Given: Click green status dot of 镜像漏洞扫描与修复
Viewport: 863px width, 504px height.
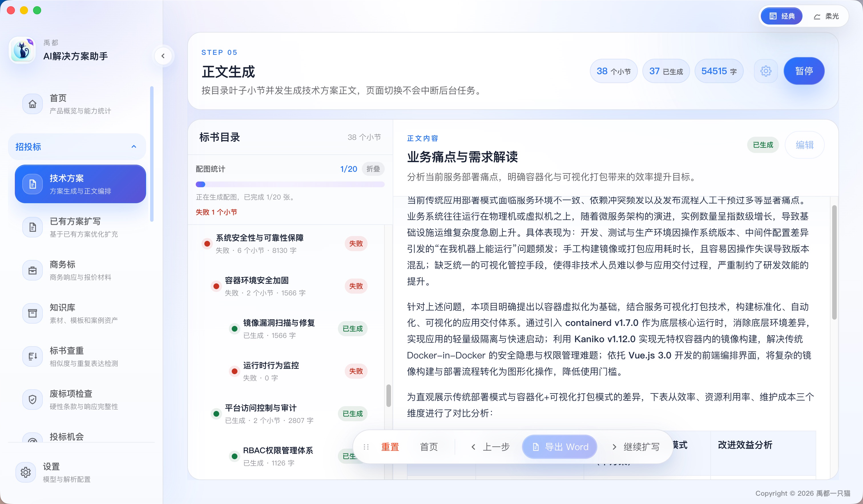Looking at the screenshot, I should pyautogui.click(x=235, y=329).
